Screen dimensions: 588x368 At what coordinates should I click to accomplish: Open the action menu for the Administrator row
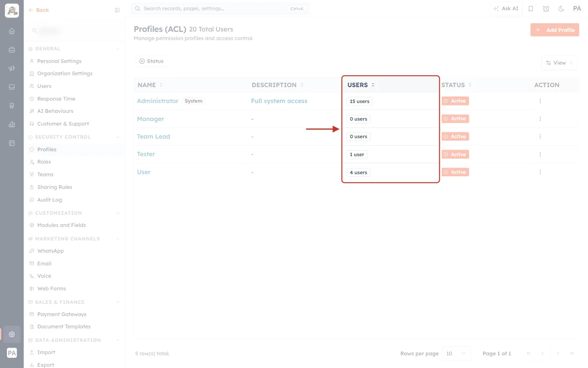click(540, 101)
